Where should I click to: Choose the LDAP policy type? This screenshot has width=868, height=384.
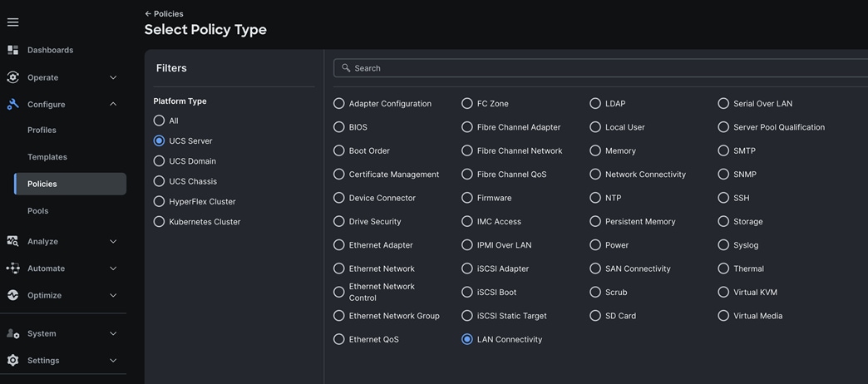tap(595, 103)
